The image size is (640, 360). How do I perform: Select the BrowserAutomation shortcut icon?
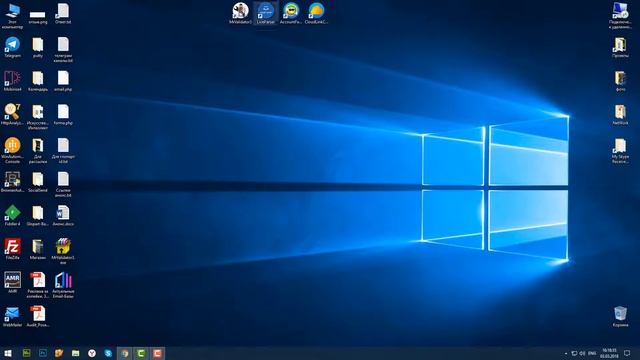(12, 180)
